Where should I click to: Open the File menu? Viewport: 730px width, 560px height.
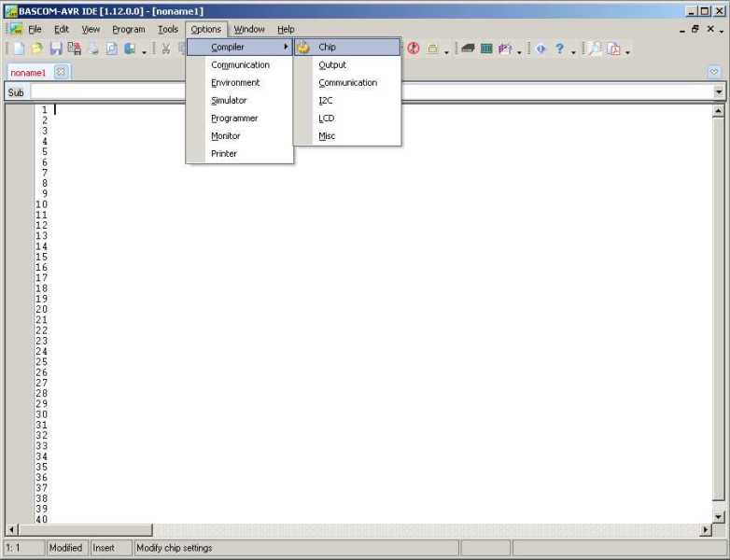click(x=35, y=29)
